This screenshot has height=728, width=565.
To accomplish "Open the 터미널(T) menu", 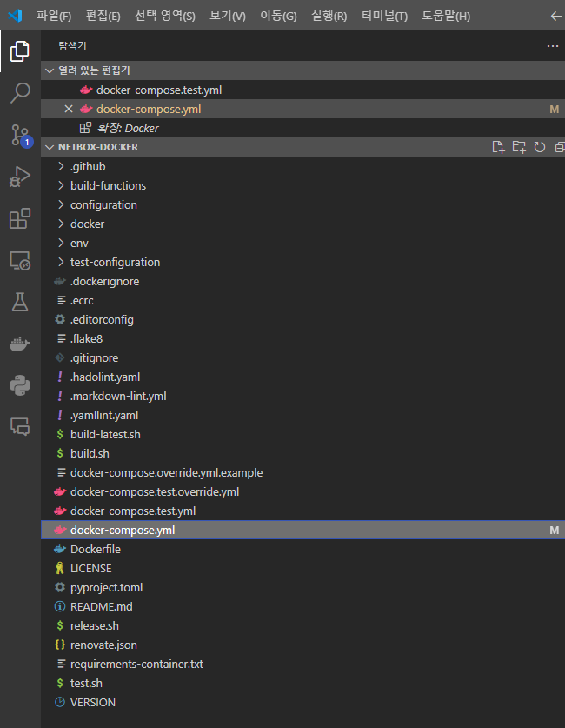I will click(x=384, y=17).
